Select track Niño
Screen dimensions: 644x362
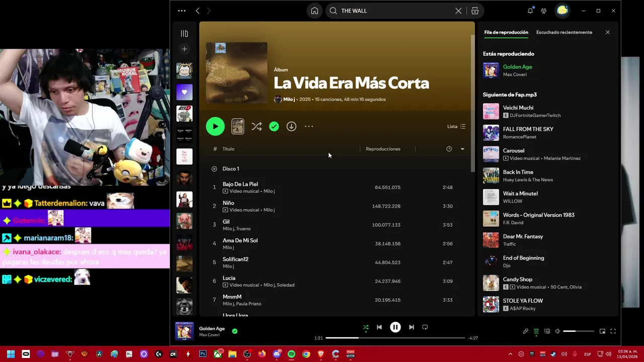[337, 206]
